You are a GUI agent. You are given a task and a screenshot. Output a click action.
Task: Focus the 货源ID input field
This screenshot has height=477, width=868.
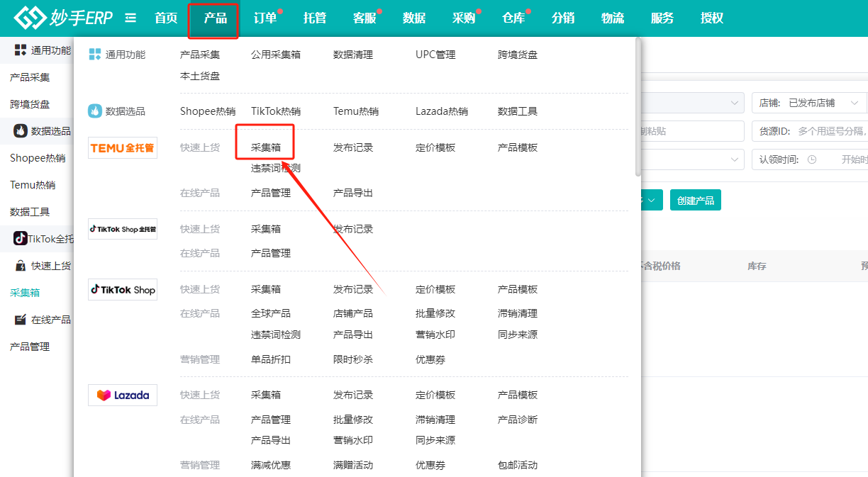809,131
